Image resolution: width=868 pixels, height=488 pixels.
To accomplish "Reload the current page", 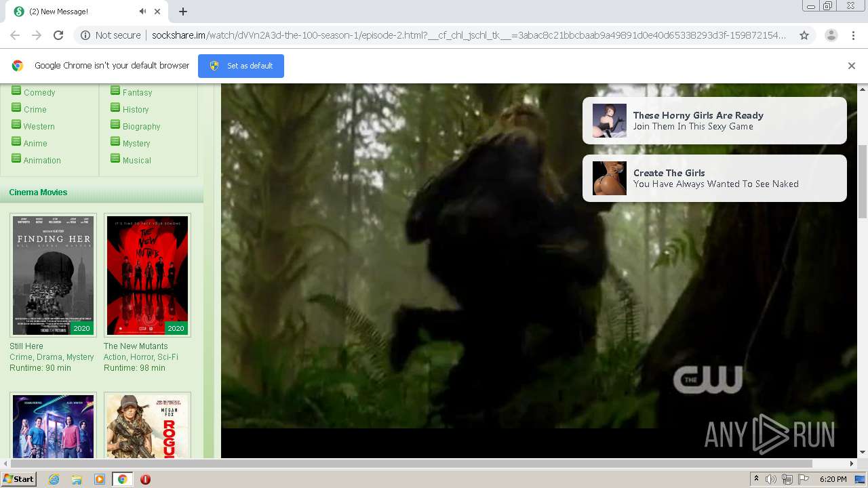I will tap(58, 35).
